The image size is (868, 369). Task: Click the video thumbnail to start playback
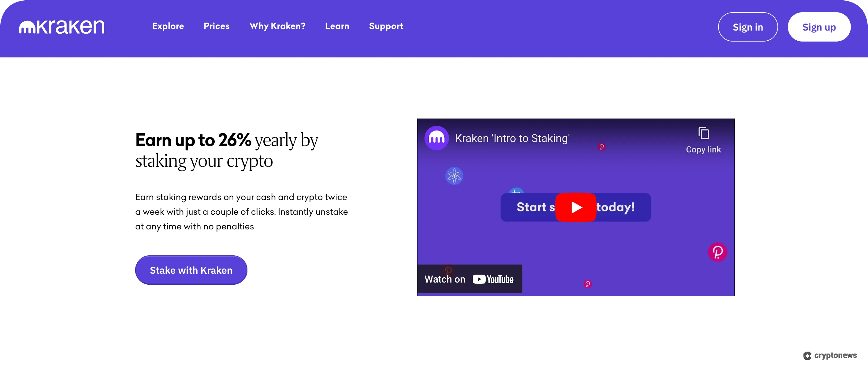(x=576, y=207)
